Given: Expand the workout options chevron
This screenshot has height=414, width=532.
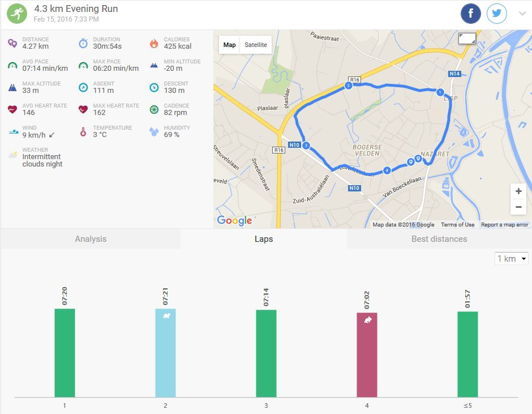Looking at the screenshot, I should point(522,14).
